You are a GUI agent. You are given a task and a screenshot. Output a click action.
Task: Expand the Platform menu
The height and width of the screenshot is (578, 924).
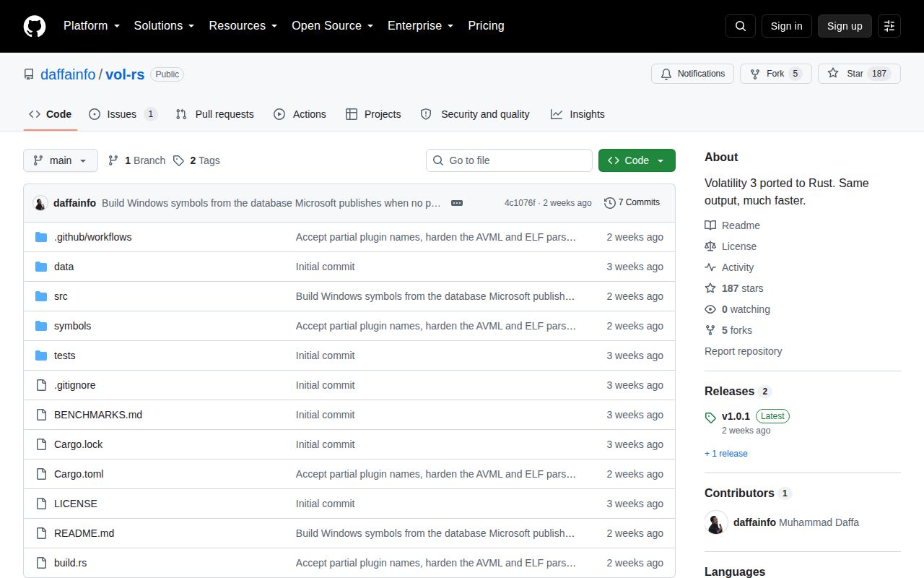click(92, 26)
